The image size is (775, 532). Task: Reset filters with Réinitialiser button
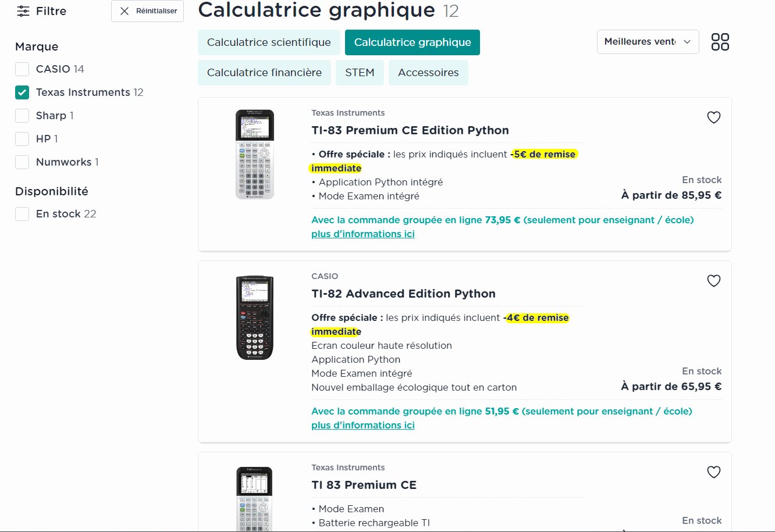click(x=147, y=11)
